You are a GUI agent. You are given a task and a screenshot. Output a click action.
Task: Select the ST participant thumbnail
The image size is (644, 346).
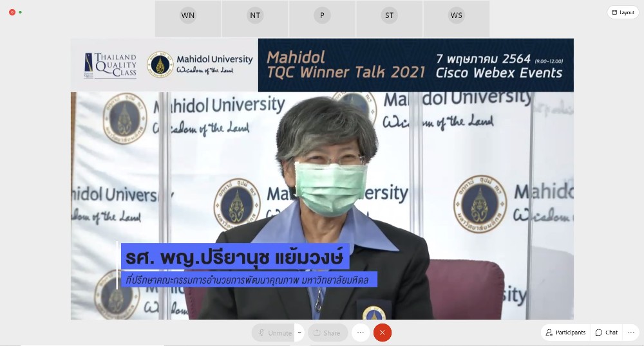pos(390,15)
